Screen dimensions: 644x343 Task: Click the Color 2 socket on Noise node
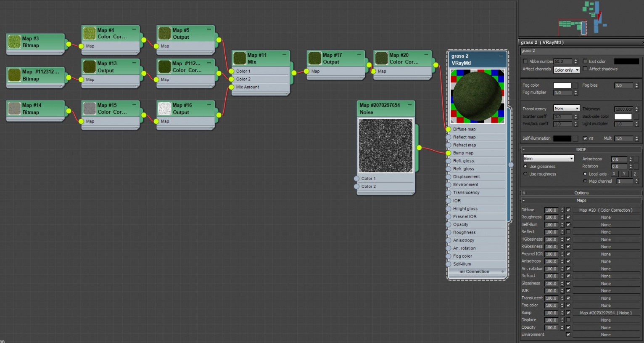tap(356, 186)
